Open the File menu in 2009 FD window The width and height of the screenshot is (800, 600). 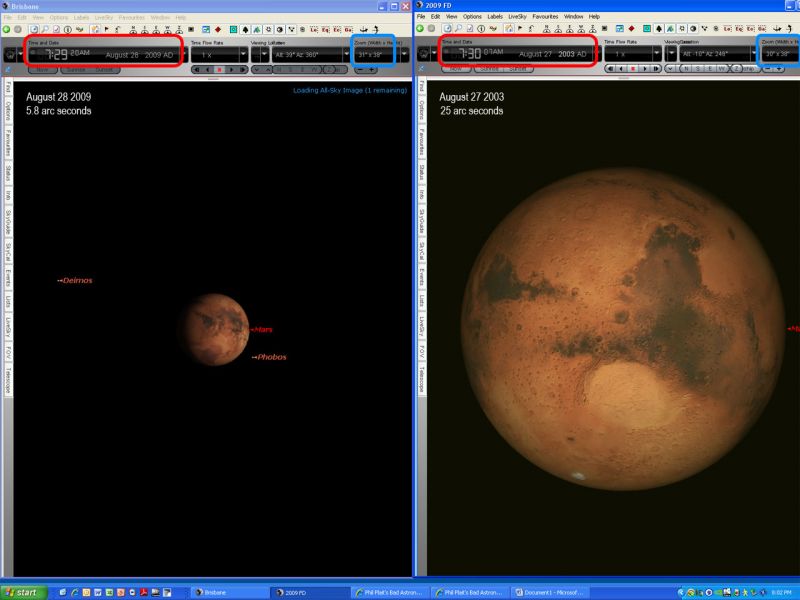point(421,16)
